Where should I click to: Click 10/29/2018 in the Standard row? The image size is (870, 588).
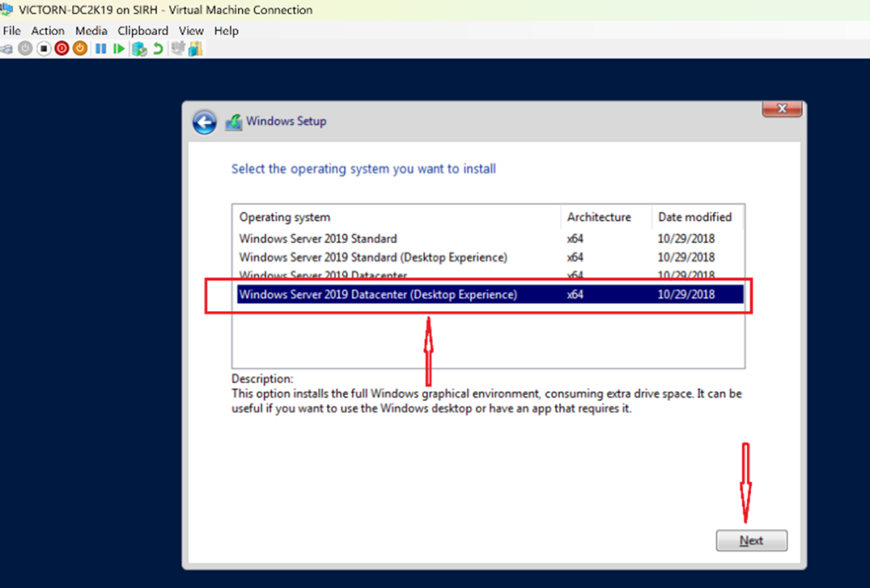(686, 239)
